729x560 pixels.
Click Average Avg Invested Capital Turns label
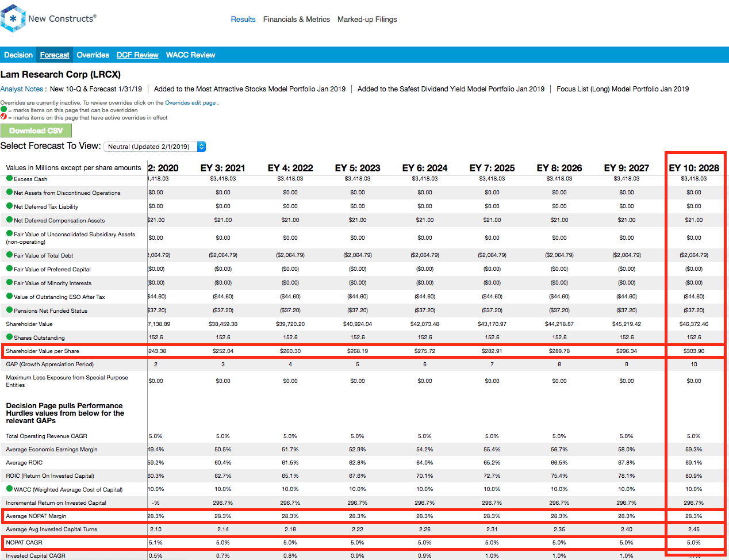[52, 529]
